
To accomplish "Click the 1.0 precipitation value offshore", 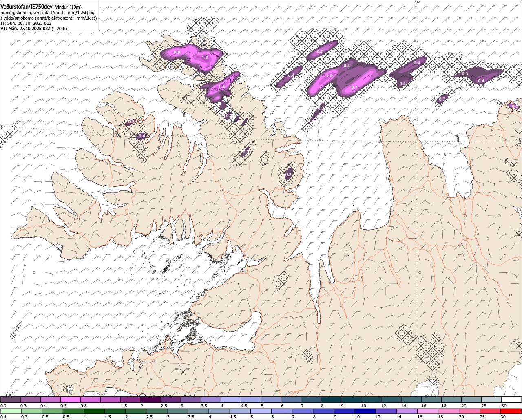I will pyautogui.click(x=329, y=76).
